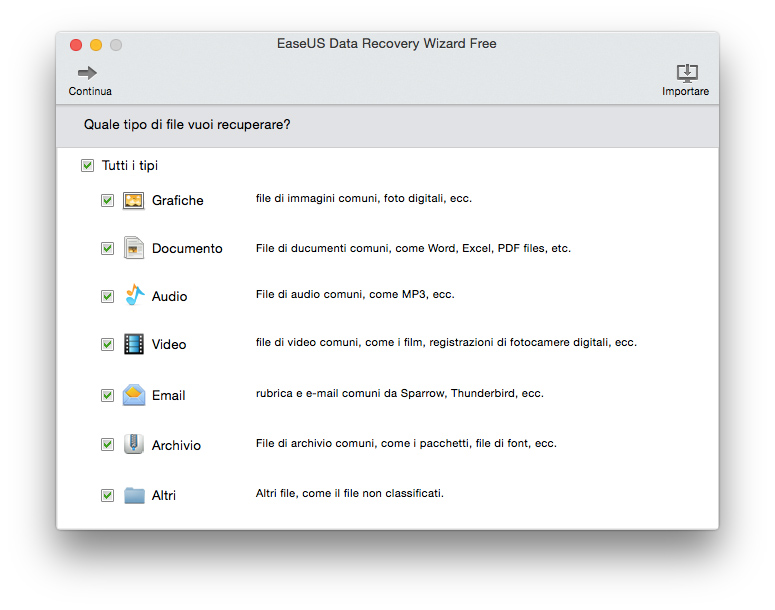The width and height of the screenshot is (775, 610).
Task: Click description 'File di audio comuni, come MP3'
Action: point(355,295)
